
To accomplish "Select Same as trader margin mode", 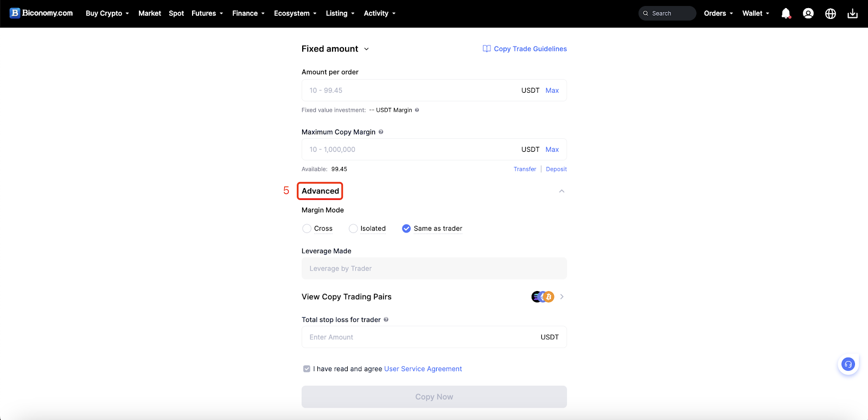I will [x=406, y=229].
